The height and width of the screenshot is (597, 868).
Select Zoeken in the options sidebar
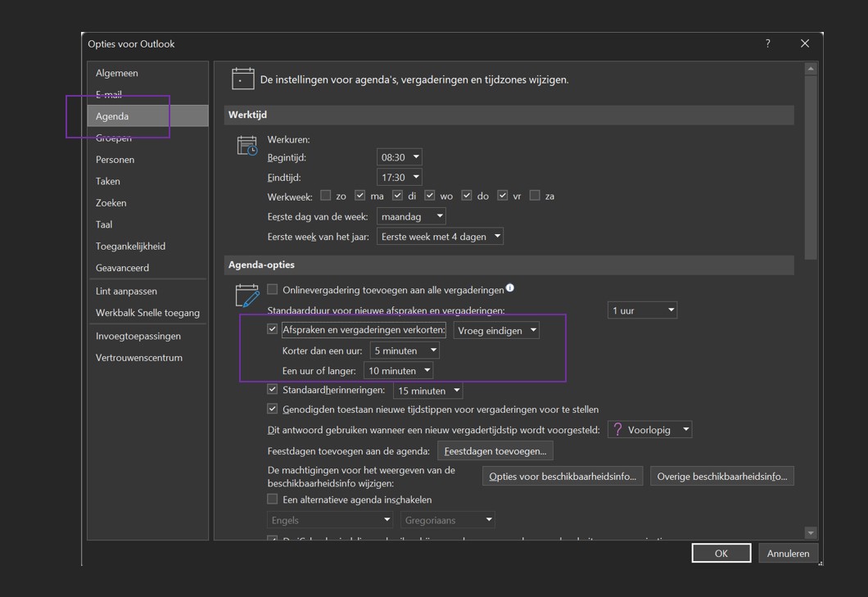click(147, 203)
